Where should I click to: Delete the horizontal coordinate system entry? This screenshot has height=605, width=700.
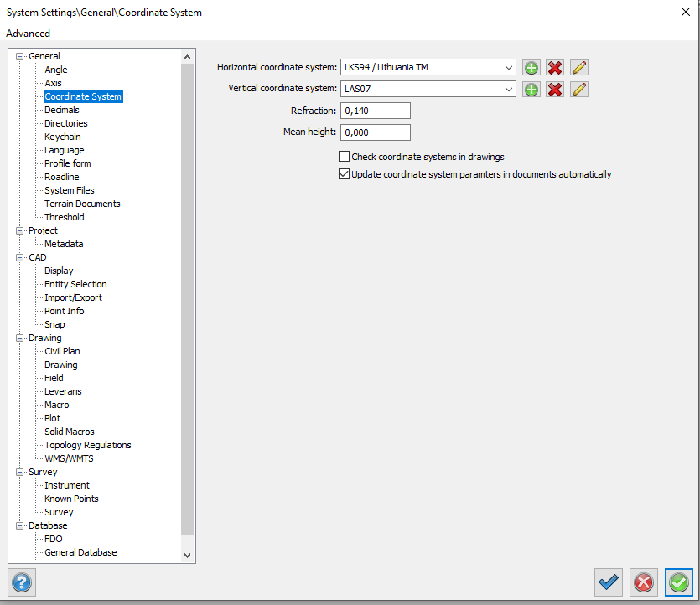[555, 68]
